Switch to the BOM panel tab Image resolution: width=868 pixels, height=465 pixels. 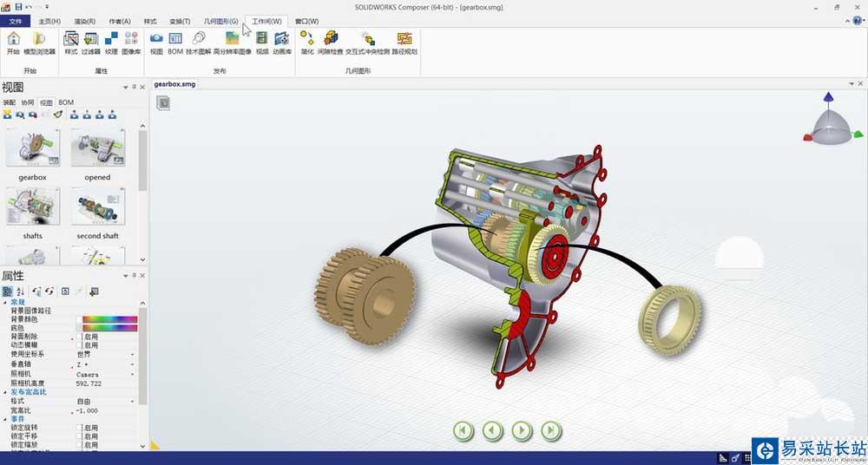tap(66, 102)
